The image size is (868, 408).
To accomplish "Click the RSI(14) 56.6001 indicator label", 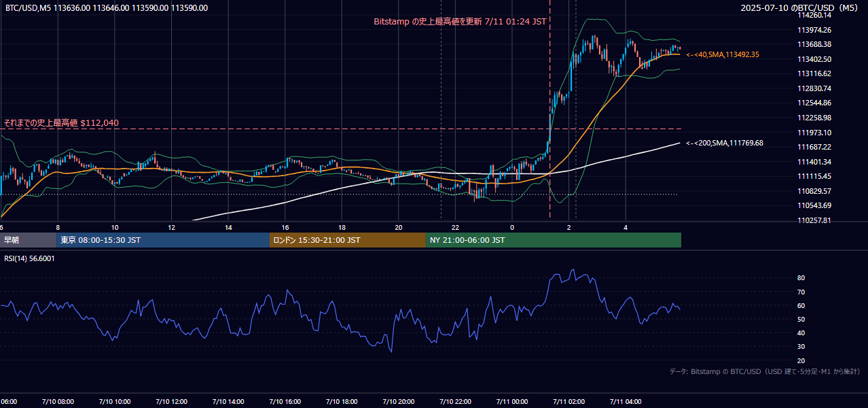I will [x=29, y=258].
